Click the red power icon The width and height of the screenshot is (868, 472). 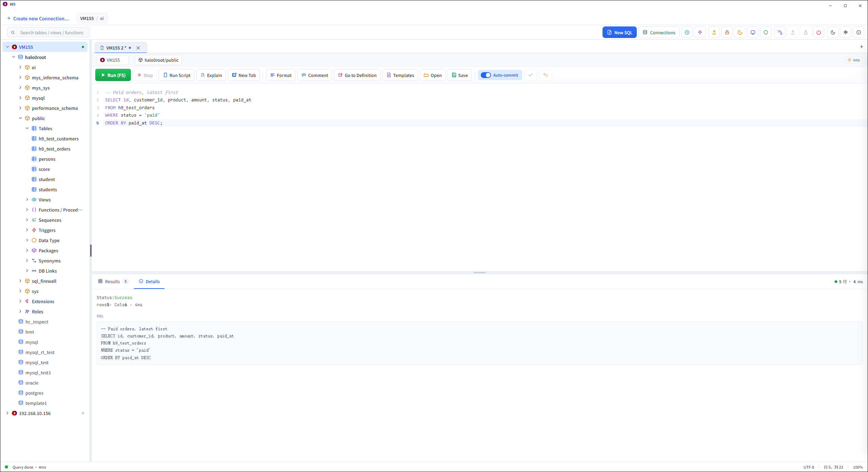(818, 33)
